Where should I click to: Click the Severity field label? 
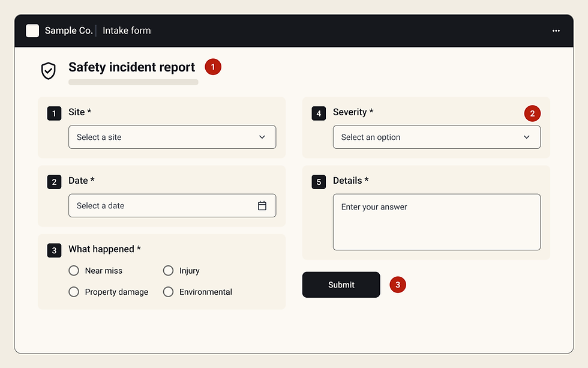(x=353, y=112)
